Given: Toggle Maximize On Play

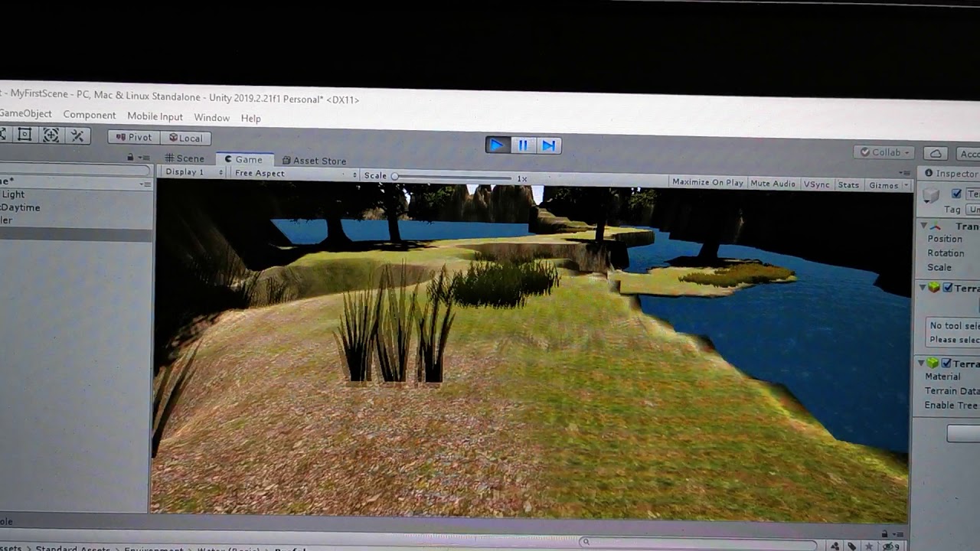Looking at the screenshot, I should point(708,182).
